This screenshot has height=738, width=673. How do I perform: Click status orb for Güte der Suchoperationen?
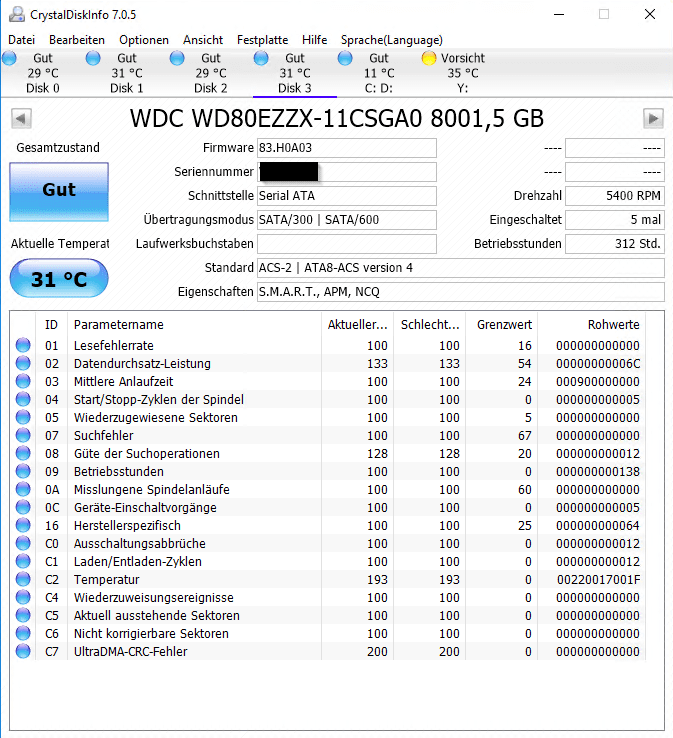point(23,453)
